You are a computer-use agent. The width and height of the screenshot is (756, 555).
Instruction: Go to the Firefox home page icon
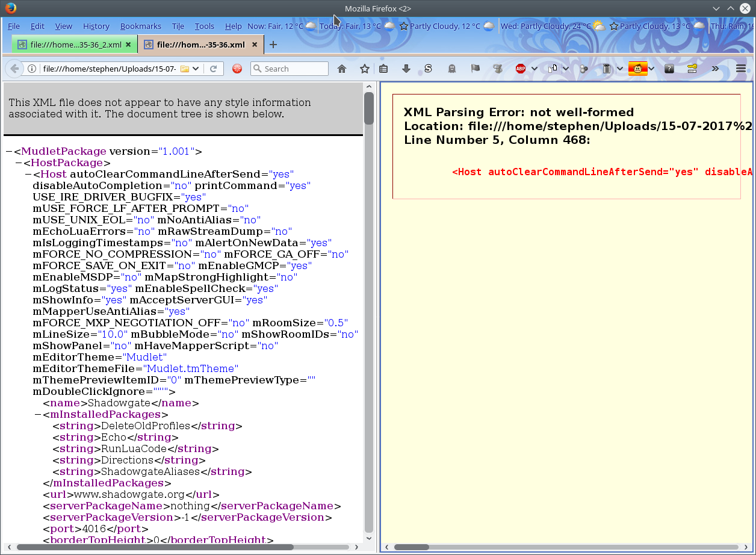point(342,69)
